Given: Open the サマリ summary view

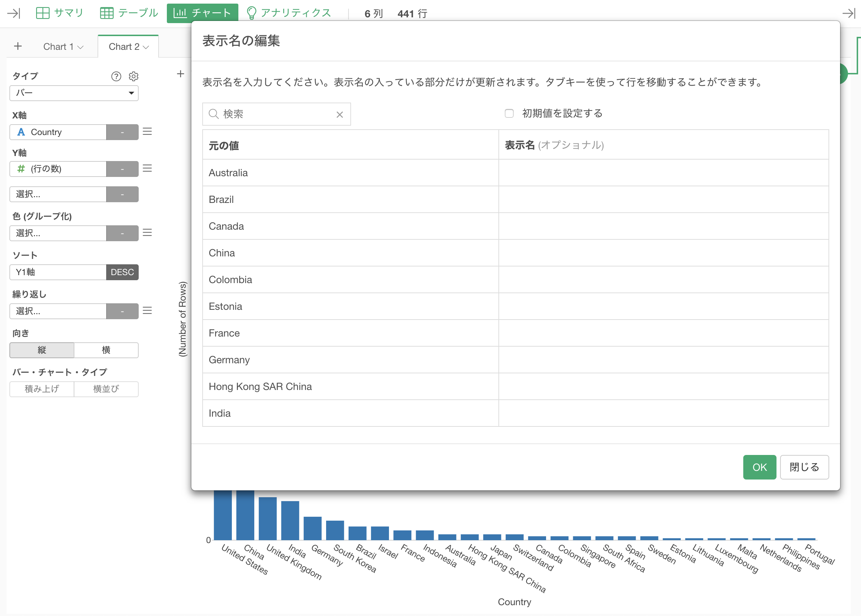Looking at the screenshot, I should [60, 13].
